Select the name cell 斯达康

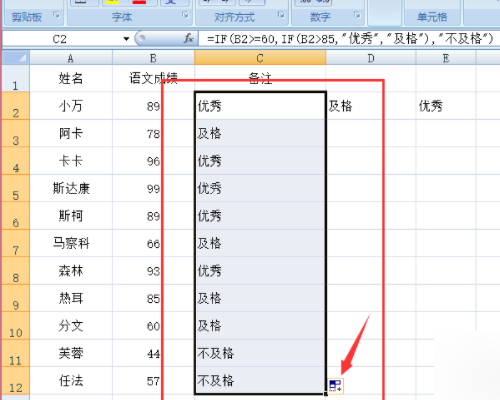[x=71, y=188]
